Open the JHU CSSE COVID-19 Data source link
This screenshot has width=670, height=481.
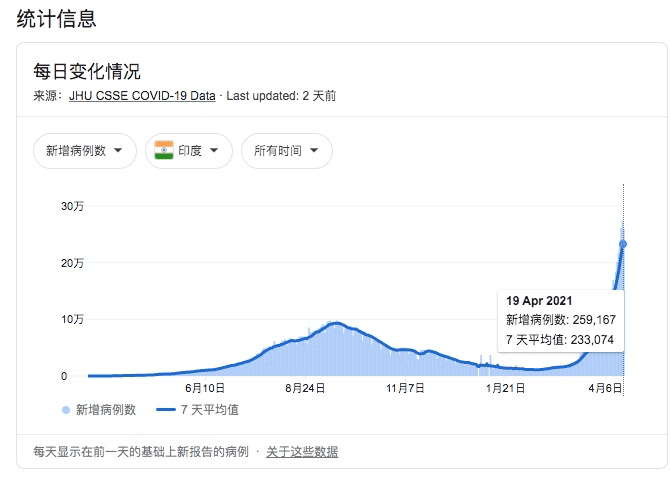point(141,96)
